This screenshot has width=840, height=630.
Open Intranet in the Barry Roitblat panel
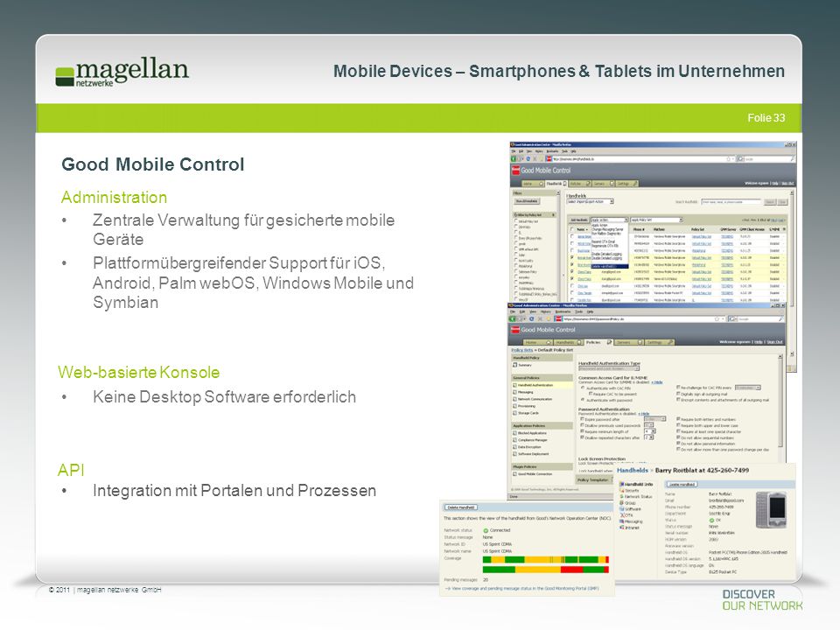click(630, 528)
